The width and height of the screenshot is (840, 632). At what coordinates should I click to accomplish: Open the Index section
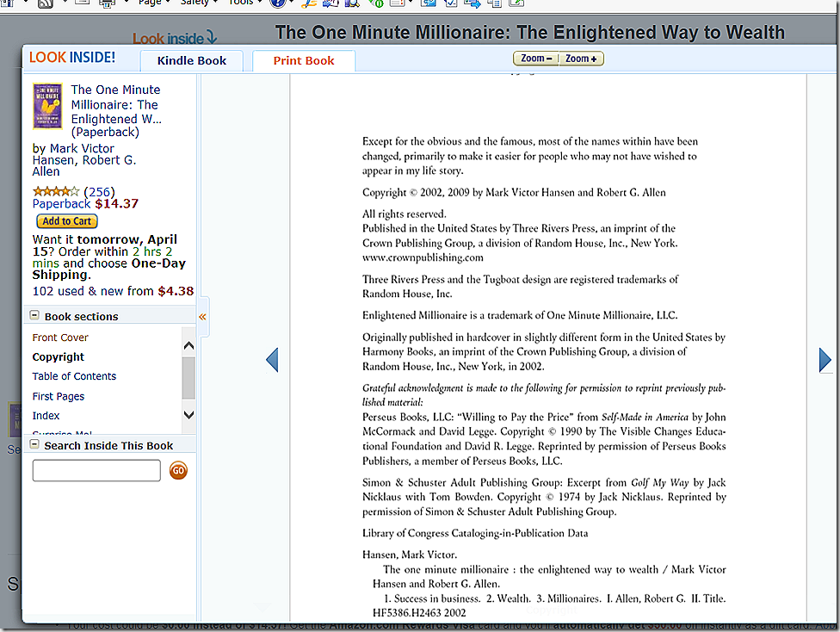point(46,416)
